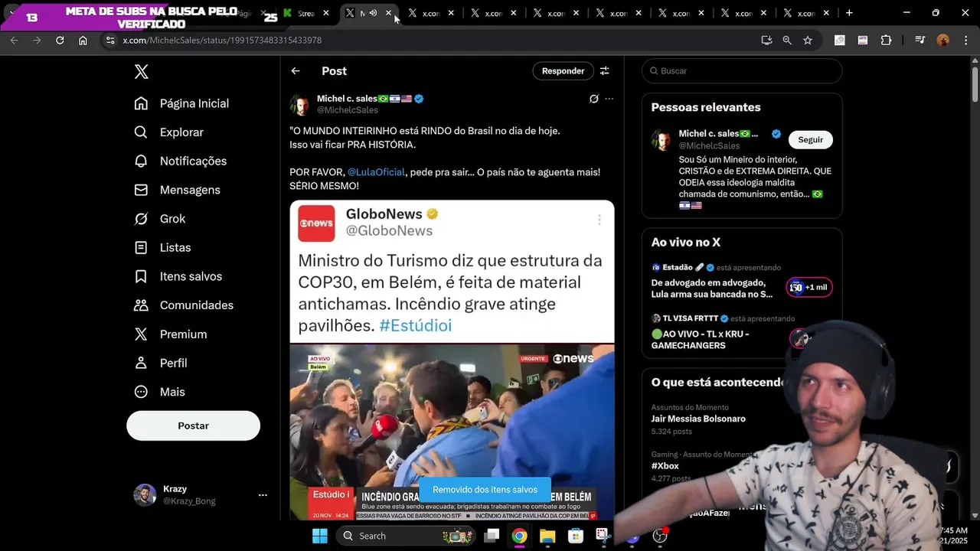Viewport: 980px width, 551px height.
Task: Bookmark this page with the star icon
Action: pos(808,41)
